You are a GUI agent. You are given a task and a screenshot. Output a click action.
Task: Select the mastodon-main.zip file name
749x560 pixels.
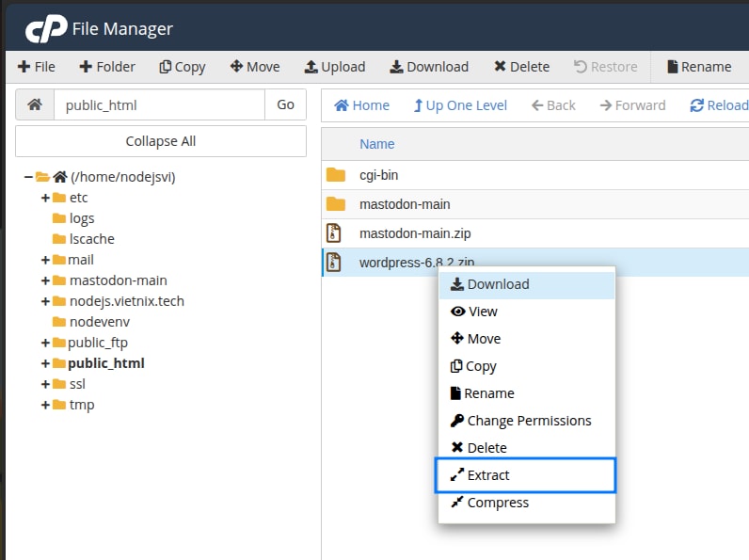tap(415, 233)
